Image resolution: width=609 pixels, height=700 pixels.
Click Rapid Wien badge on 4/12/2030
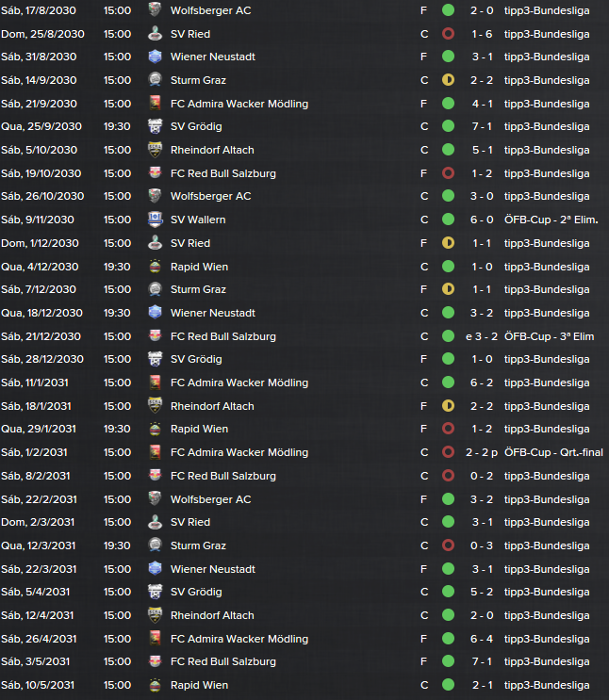155,267
